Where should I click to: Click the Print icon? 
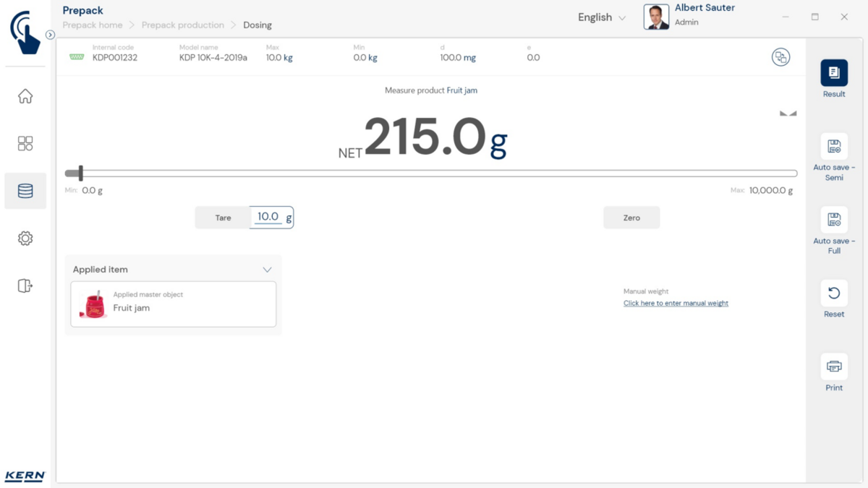click(x=833, y=367)
